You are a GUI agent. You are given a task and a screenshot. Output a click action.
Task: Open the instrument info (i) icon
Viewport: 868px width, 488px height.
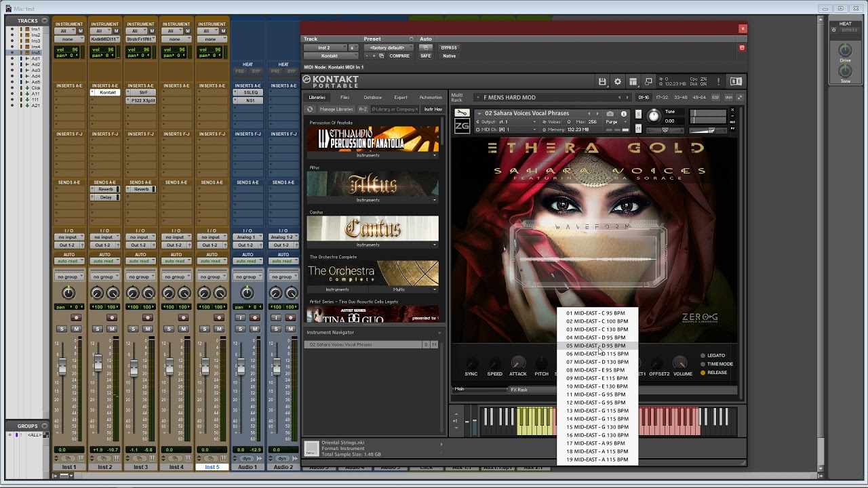[624, 114]
